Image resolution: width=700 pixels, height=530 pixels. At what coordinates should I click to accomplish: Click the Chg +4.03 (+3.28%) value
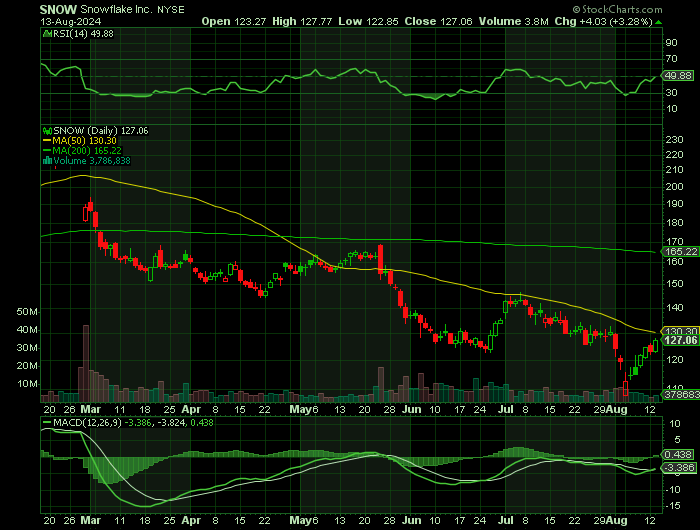coord(604,21)
